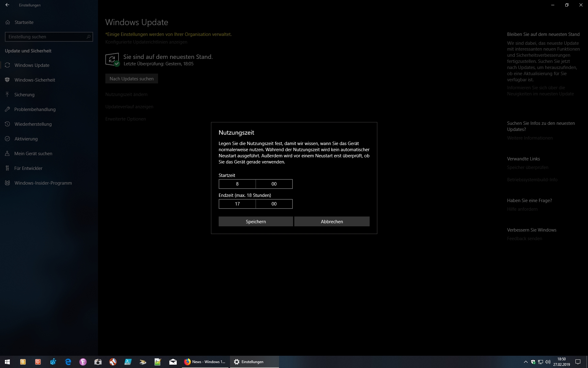Open Action Center notification icon
Screen dimensions: 588x368
[578, 362]
